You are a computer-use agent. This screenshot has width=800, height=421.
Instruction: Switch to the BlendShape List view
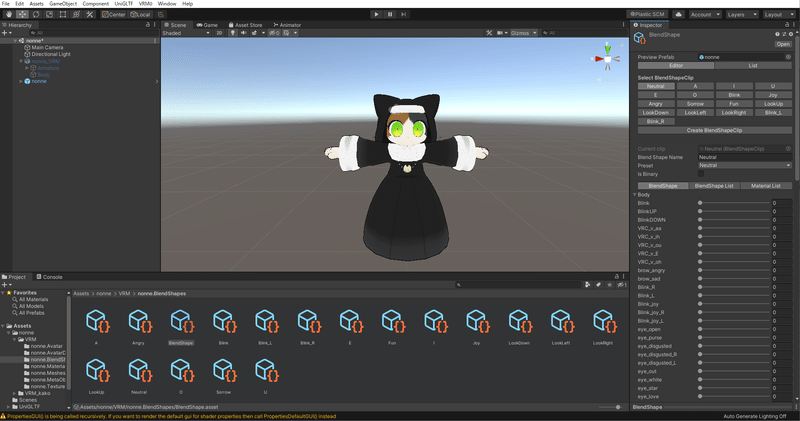coord(714,186)
